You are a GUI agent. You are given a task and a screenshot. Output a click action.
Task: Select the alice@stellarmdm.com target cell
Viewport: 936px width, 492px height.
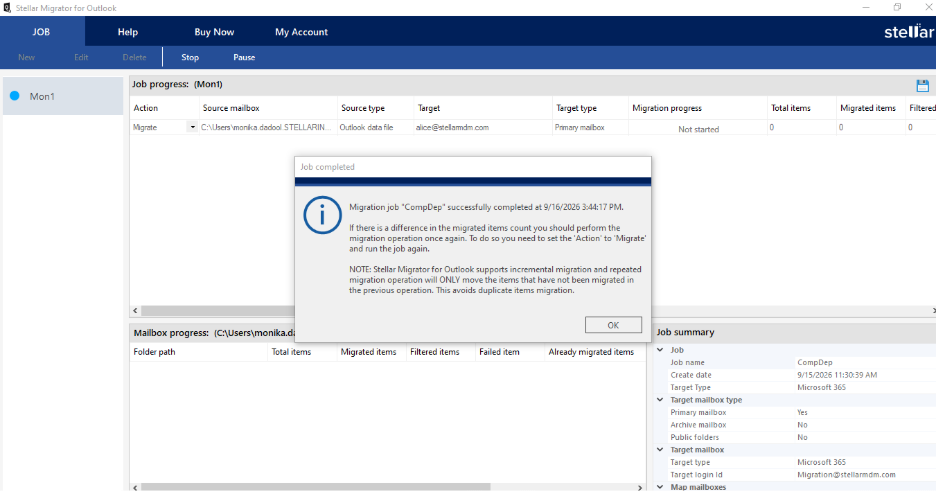pos(483,127)
